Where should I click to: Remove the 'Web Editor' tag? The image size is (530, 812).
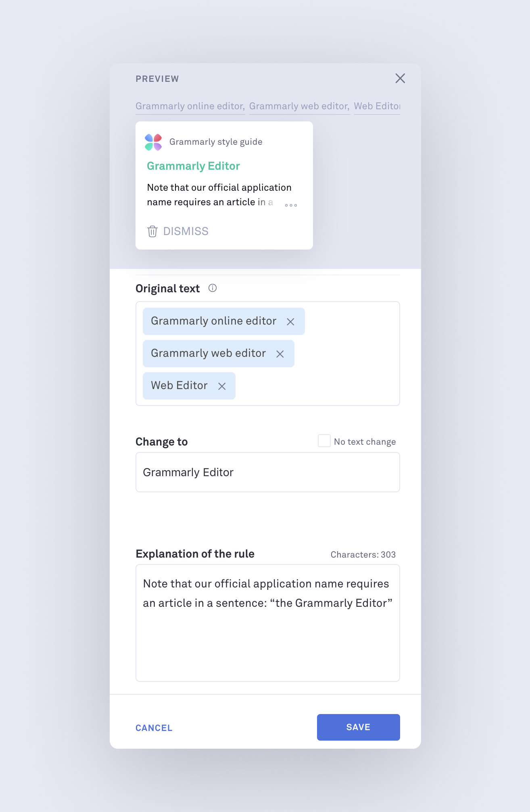click(222, 386)
